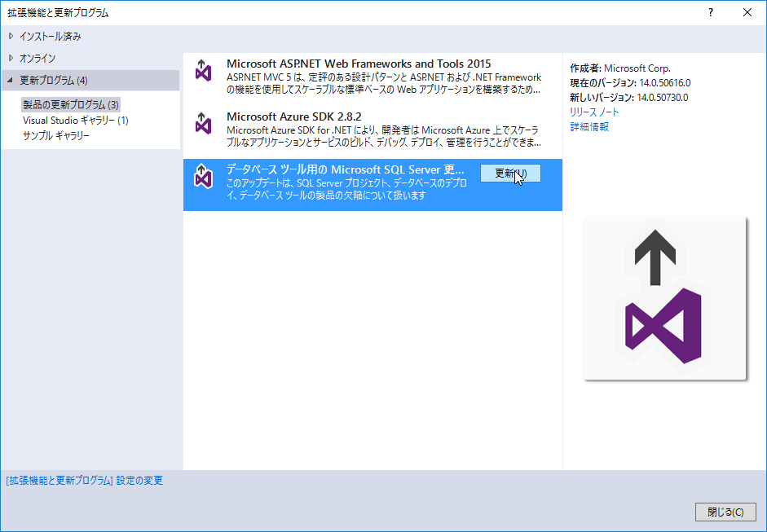Click the large Visual Studio update preview image
Screen dimensions: 767x532
pyautogui.click(x=665, y=298)
